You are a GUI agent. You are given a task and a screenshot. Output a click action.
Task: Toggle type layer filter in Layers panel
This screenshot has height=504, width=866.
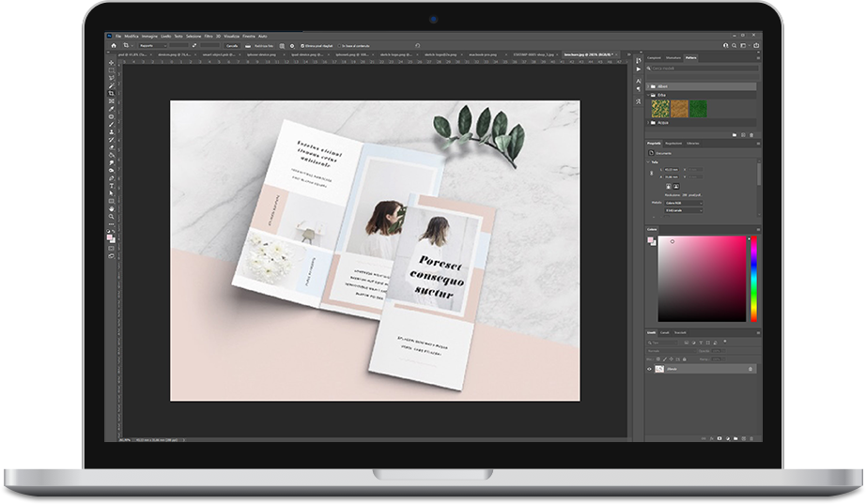[701, 343]
